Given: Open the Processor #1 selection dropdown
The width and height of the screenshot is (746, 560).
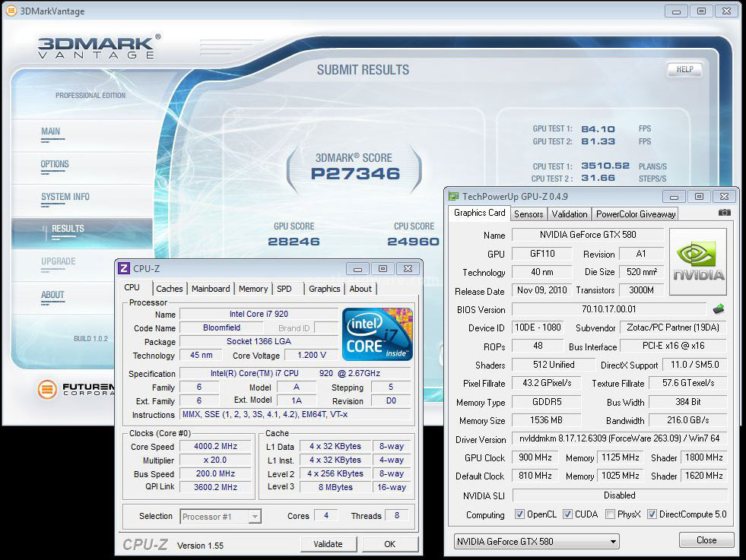Looking at the screenshot, I should 221,516.
